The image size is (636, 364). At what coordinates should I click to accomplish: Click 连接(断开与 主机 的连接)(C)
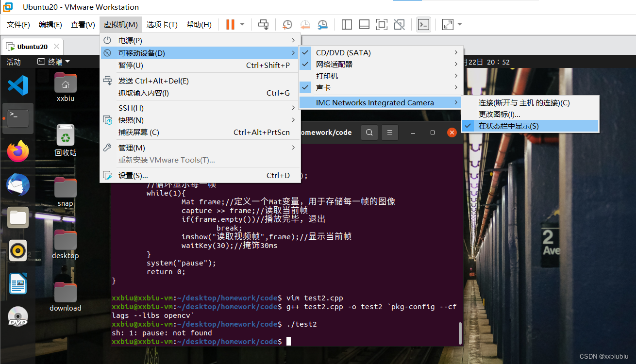530,102
